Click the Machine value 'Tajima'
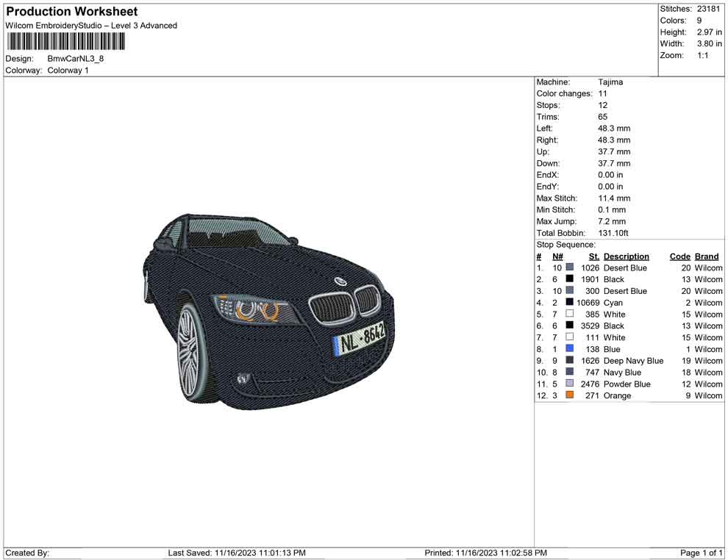Viewport: 728px width, 560px height. tap(610, 82)
